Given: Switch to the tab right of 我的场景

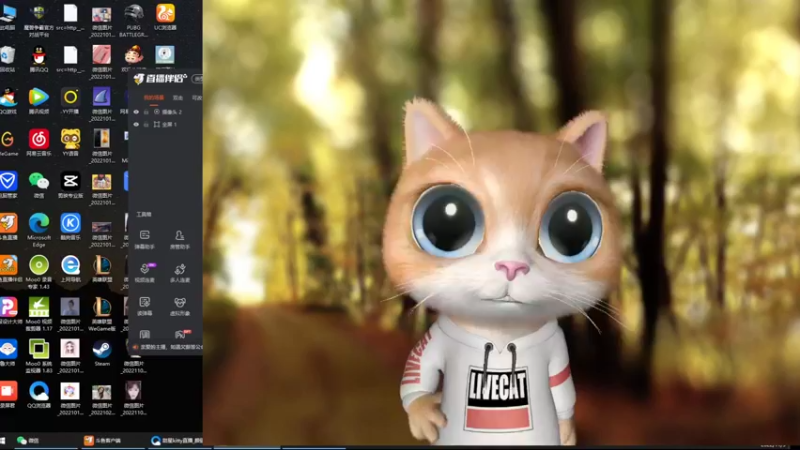Looking at the screenshot, I should click(x=178, y=97).
